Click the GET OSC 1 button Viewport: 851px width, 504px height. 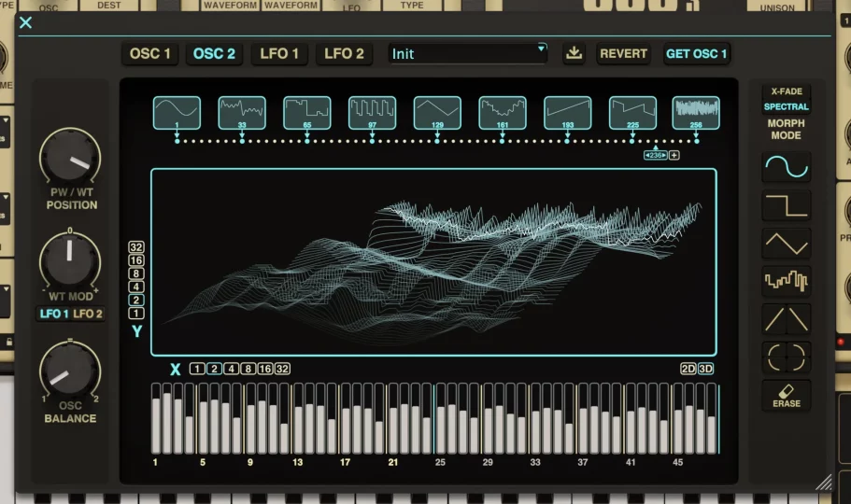(x=696, y=54)
